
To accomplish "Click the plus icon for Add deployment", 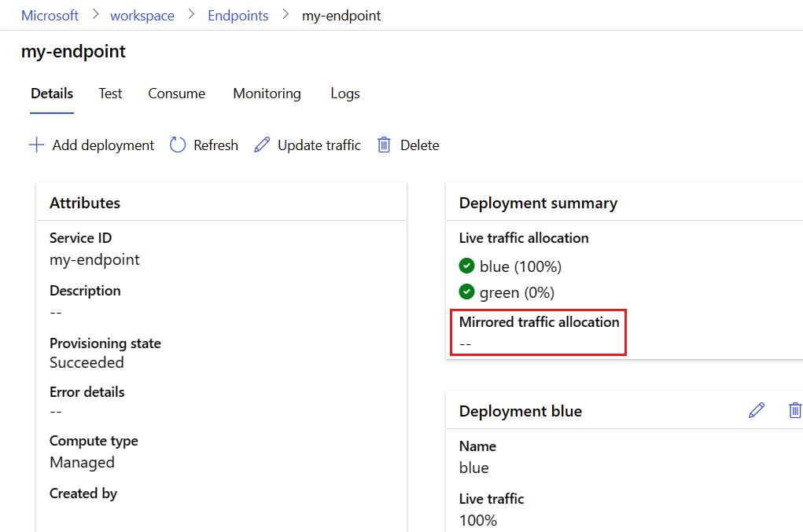I will (36, 145).
